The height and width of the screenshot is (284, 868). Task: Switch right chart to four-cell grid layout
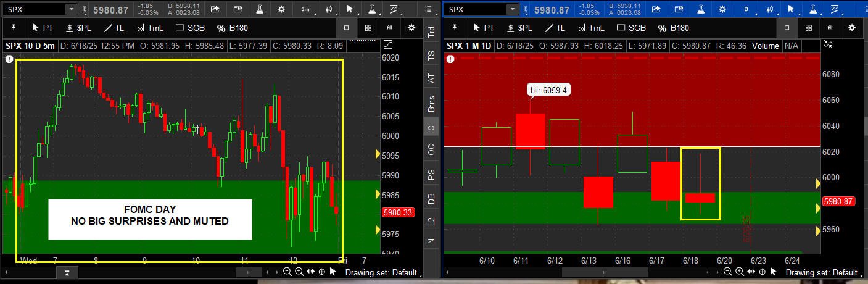tap(808, 28)
